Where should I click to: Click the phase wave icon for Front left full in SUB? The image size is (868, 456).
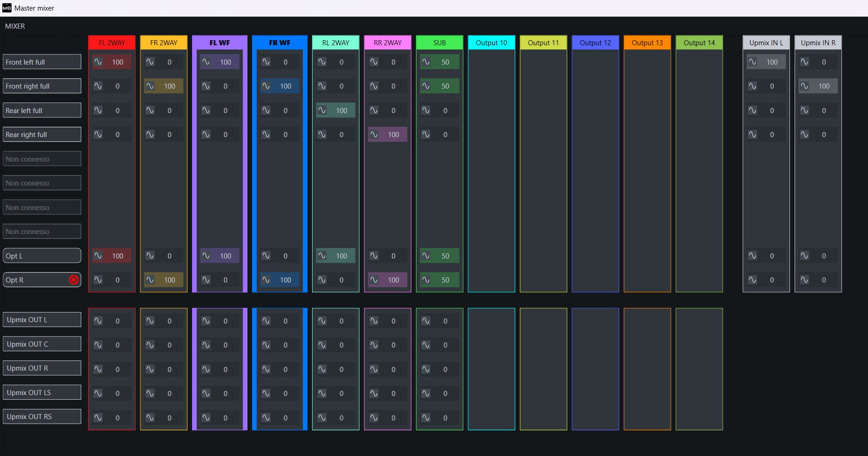426,62
